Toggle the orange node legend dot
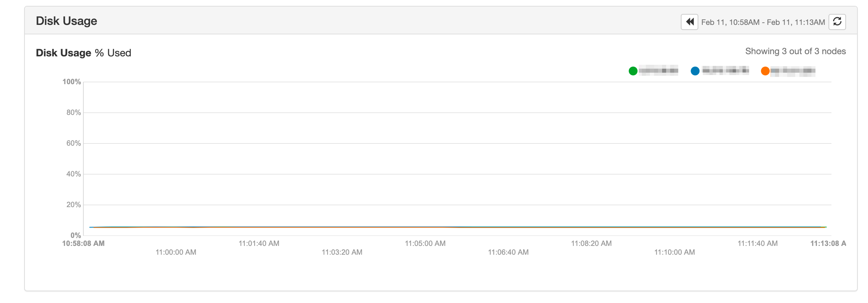The width and height of the screenshot is (868, 303). tap(765, 71)
